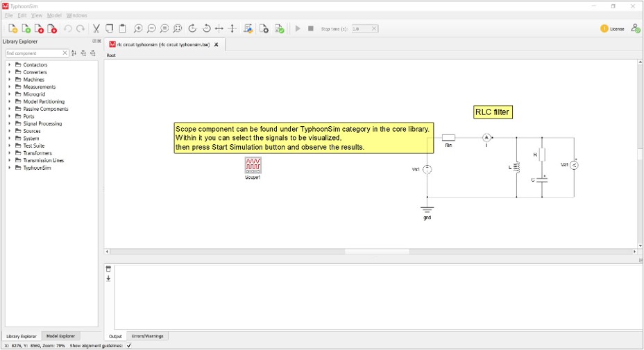The height and width of the screenshot is (350, 644).
Task: Click the Paste clipboard icon
Action: [123, 28]
